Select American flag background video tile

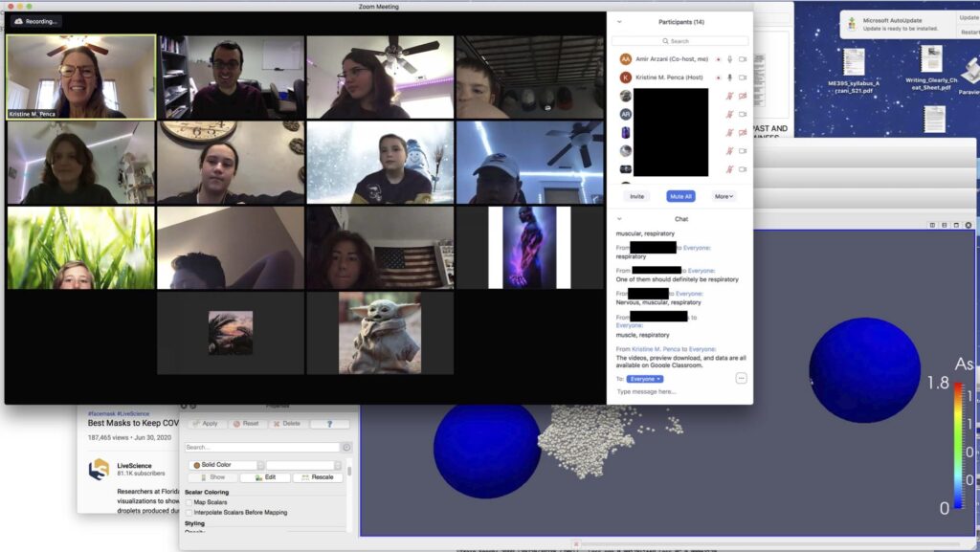[380, 248]
